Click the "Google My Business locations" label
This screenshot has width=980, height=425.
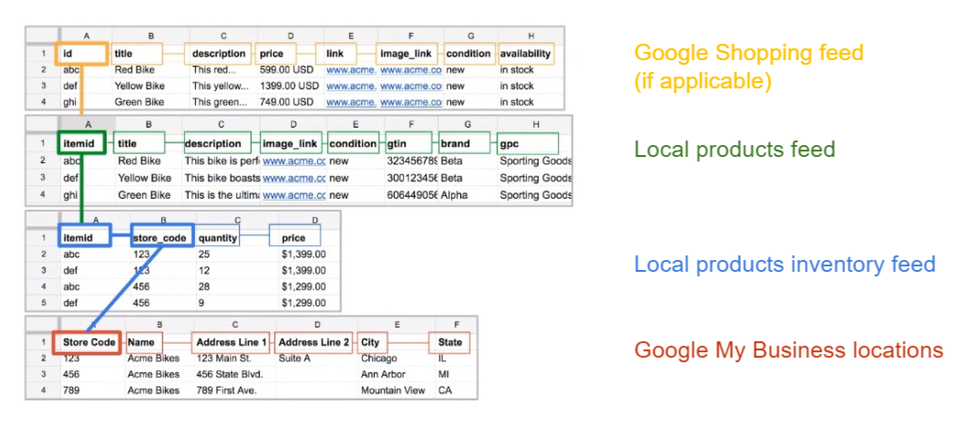pyautogui.click(x=789, y=350)
